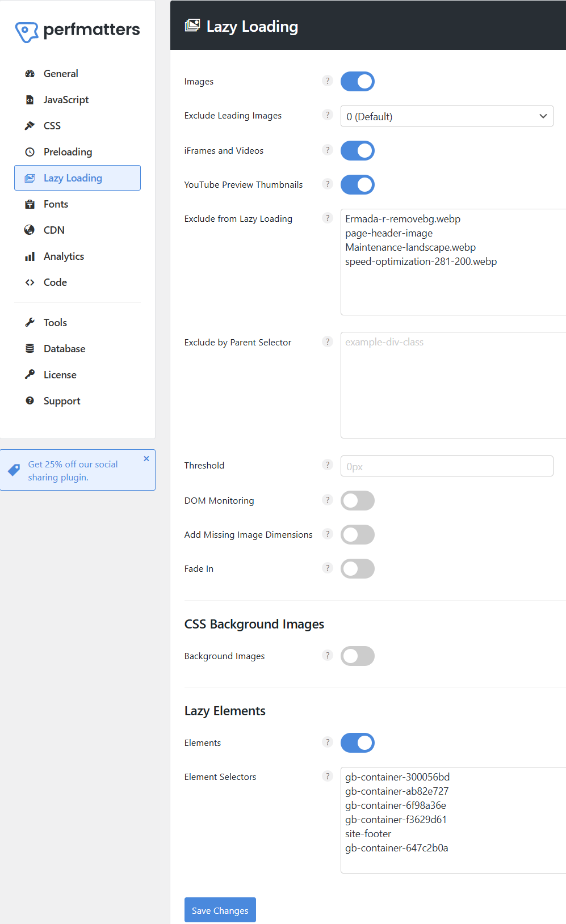Click the JavaScript file icon

point(30,100)
